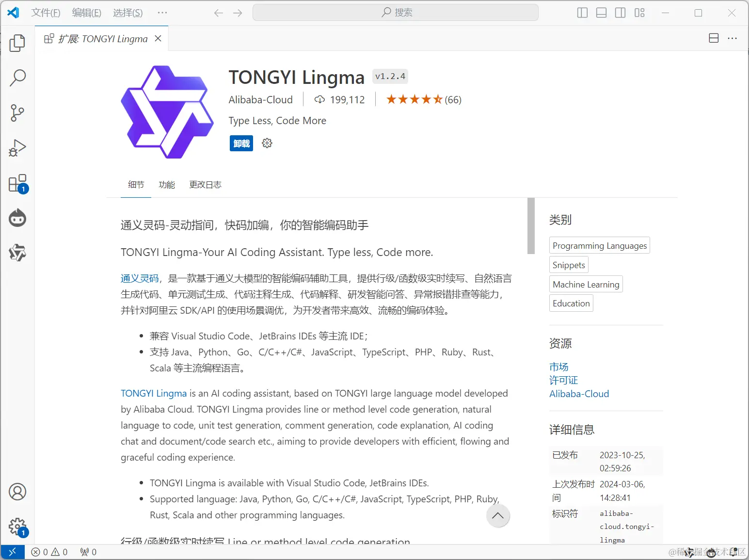Expand the hidden menus ellipsis in menu bar
The image size is (749, 560).
(162, 13)
